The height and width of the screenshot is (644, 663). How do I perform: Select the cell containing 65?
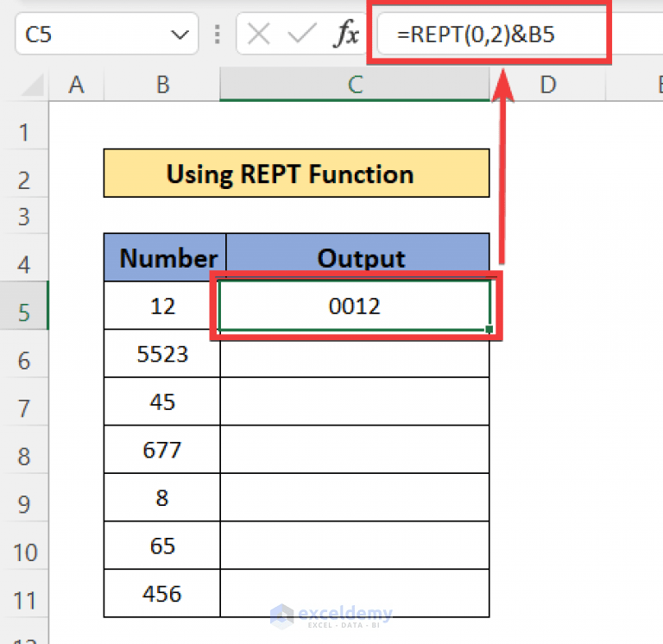click(162, 545)
